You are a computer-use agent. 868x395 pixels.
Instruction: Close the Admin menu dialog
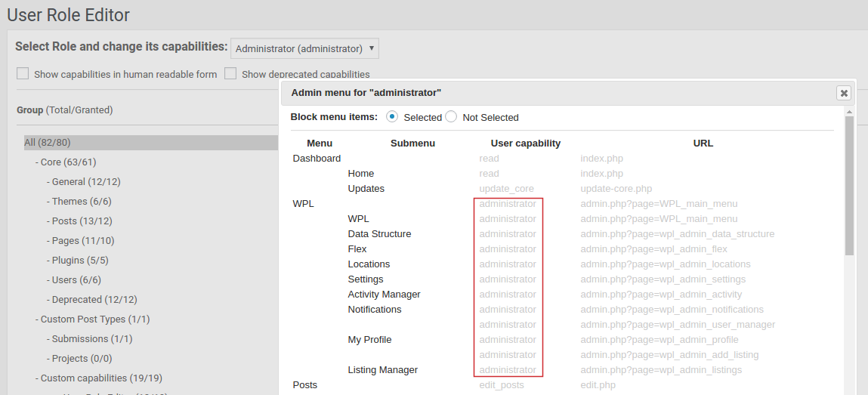click(844, 93)
